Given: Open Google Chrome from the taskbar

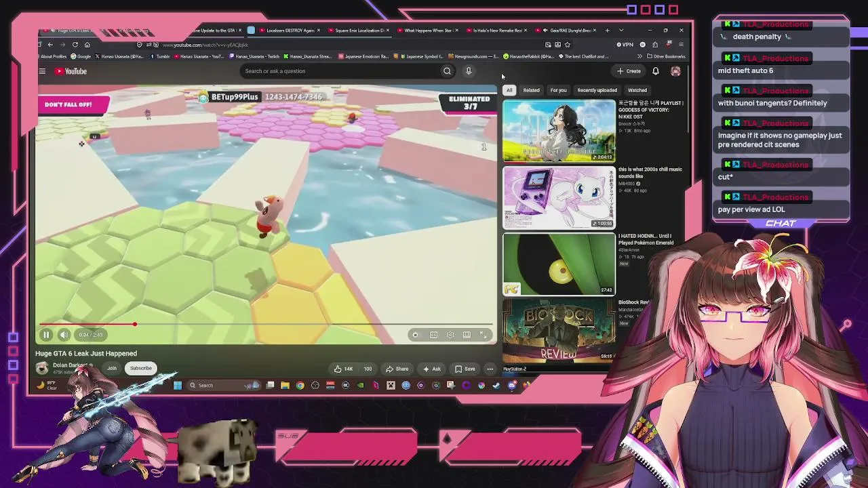Looking at the screenshot, I should point(300,386).
